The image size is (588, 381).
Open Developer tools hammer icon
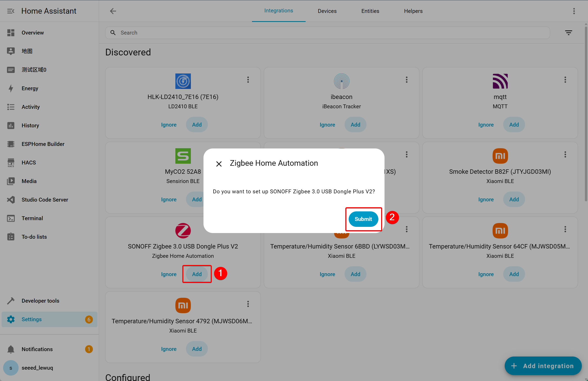coord(11,301)
